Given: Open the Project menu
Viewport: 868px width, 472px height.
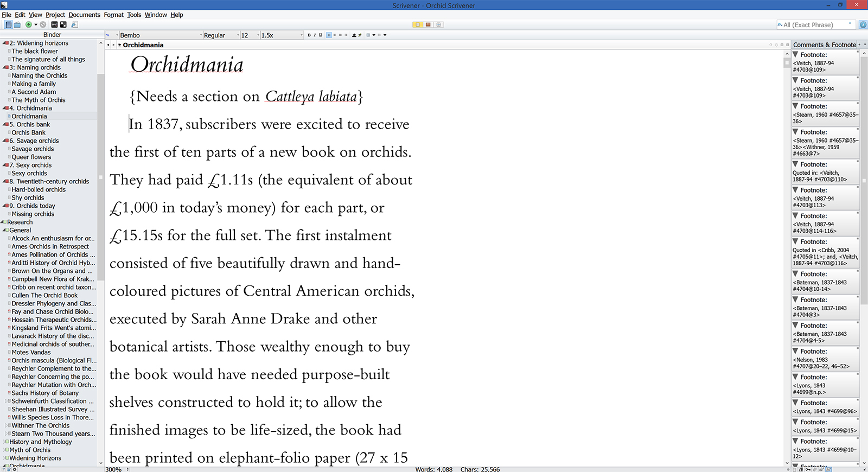Looking at the screenshot, I should 55,15.
